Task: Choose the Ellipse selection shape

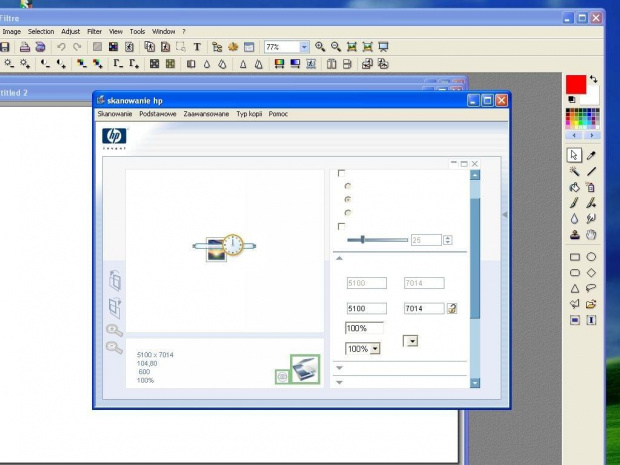Action: [x=591, y=257]
